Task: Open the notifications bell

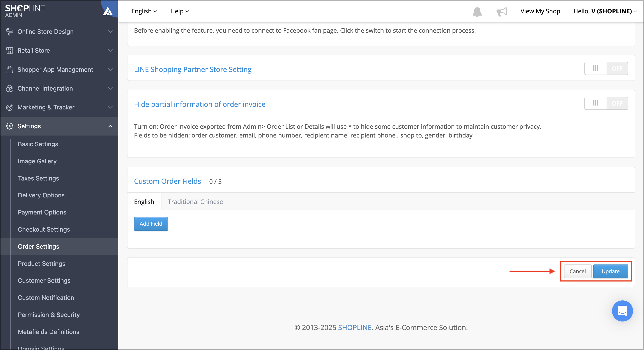Action: click(x=477, y=12)
